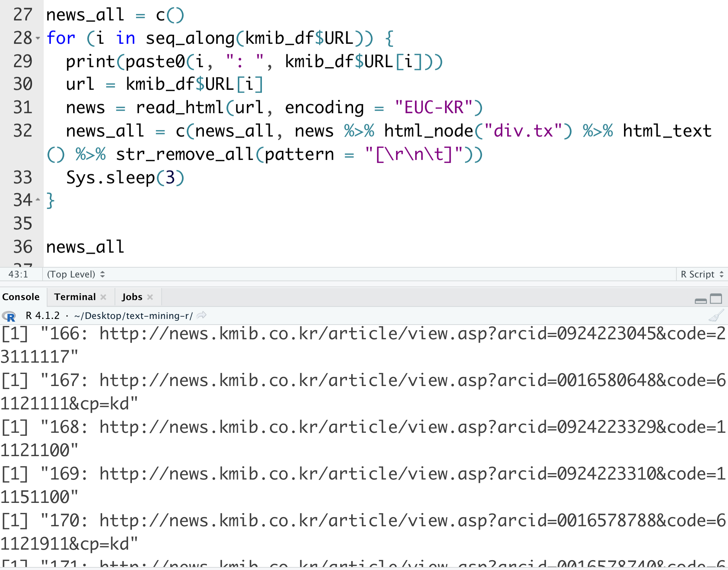Click console output line for URL 166
The width and height of the screenshot is (728, 570).
[x=363, y=345]
